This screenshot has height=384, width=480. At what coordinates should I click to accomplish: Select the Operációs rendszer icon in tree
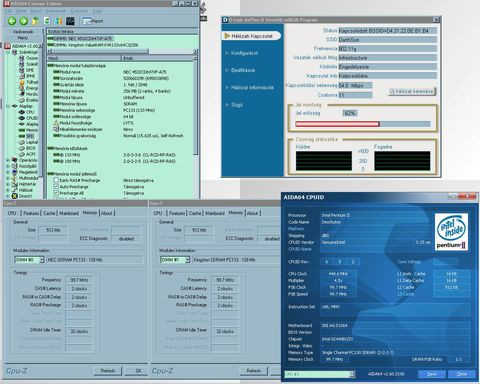(x=15, y=160)
